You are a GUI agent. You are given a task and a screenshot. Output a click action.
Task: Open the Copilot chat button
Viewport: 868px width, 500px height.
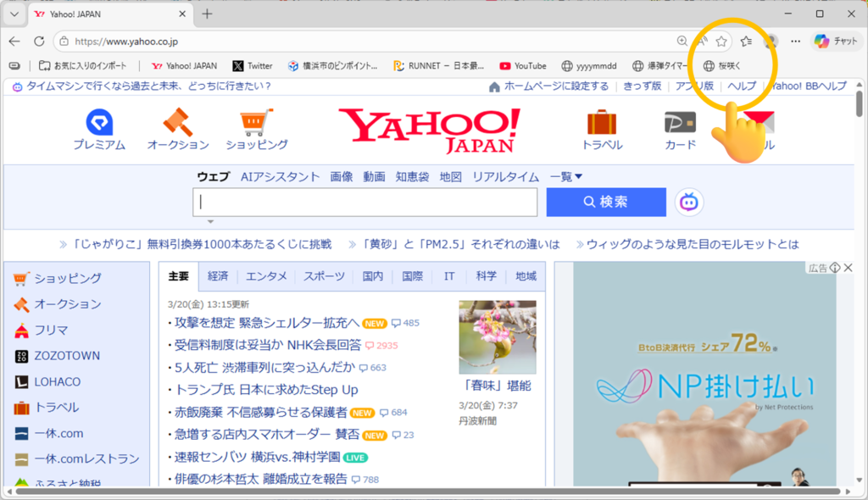[835, 41]
